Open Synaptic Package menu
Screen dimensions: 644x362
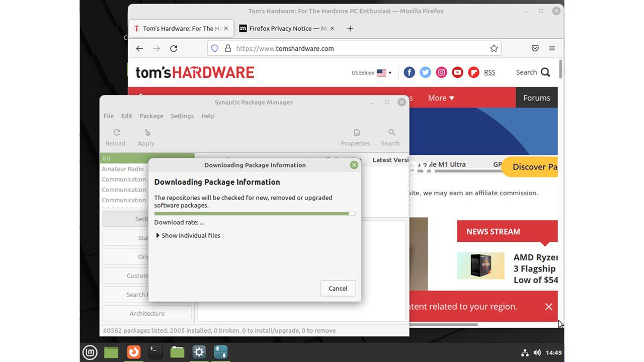(x=151, y=116)
